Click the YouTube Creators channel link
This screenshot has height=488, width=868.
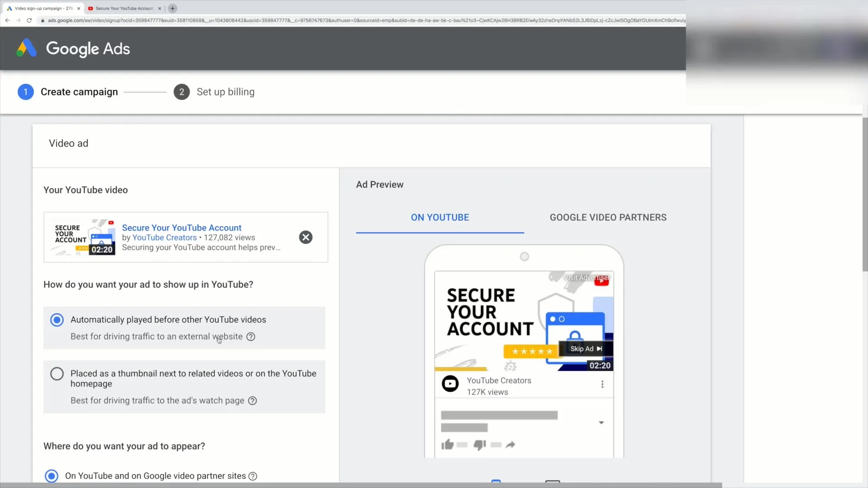point(164,238)
